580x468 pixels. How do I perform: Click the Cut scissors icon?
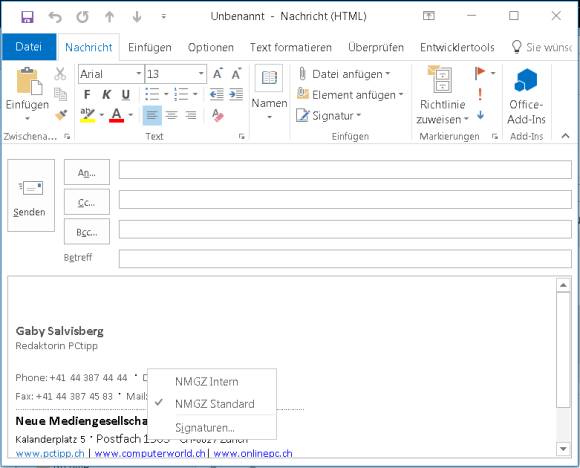point(60,74)
